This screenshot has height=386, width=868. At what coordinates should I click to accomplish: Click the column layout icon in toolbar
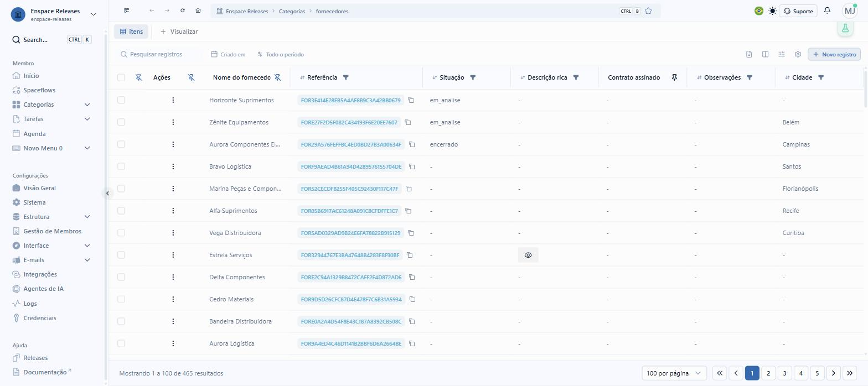[x=765, y=54]
